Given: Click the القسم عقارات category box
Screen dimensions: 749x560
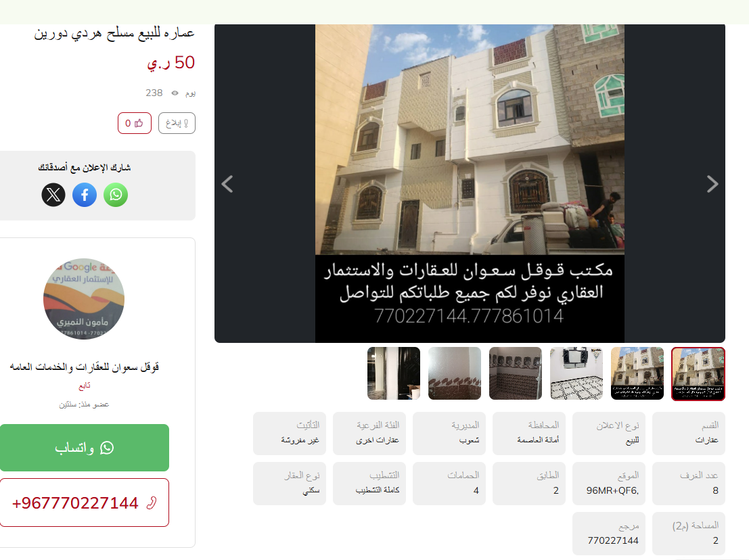Looking at the screenshot, I should point(688,433).
